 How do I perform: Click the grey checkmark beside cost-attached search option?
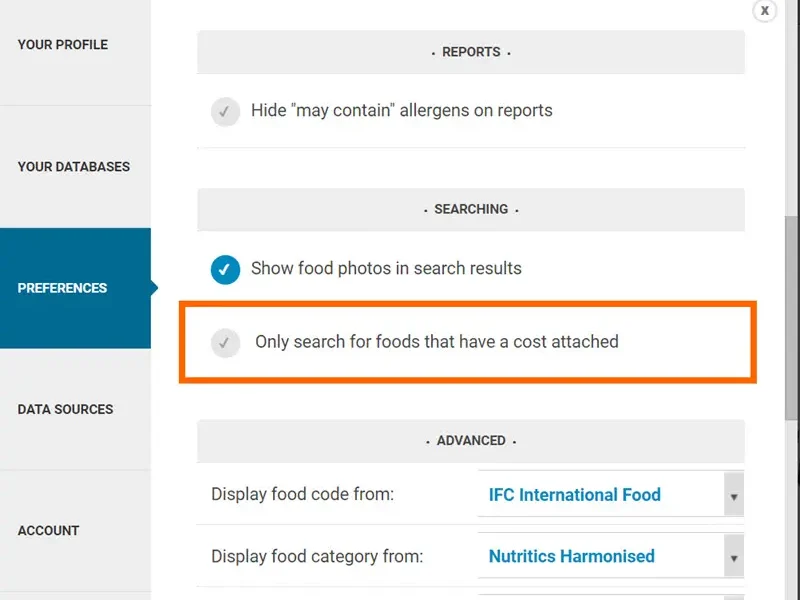point(225,341)
